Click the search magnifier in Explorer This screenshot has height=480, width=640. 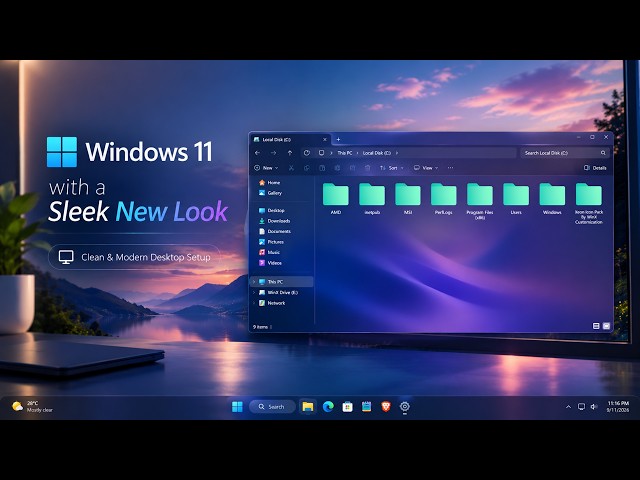(603, 153)
